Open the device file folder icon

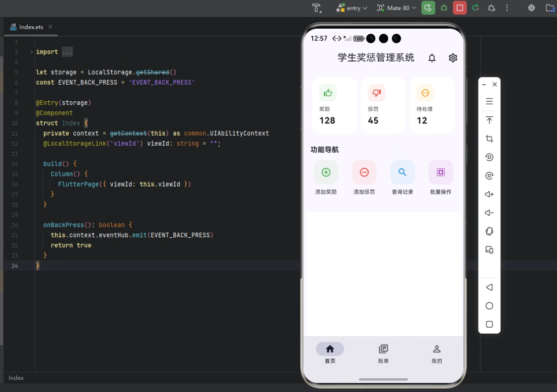(550, 8)
